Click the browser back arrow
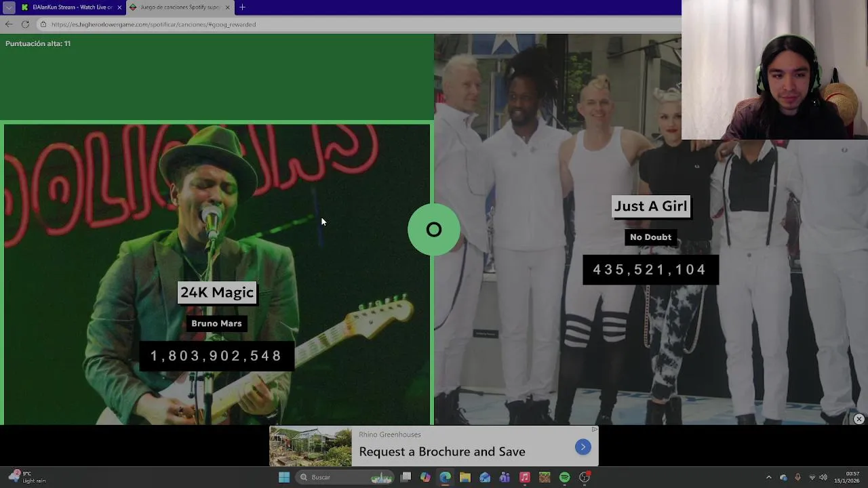This screenshot has width=868, height=488. 9,24
